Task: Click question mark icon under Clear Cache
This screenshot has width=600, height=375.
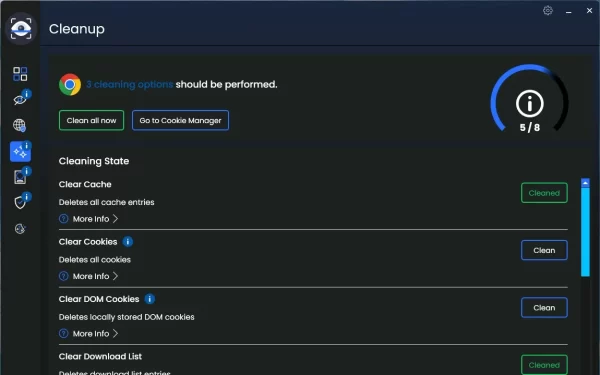Action: [x=64, y=218]
